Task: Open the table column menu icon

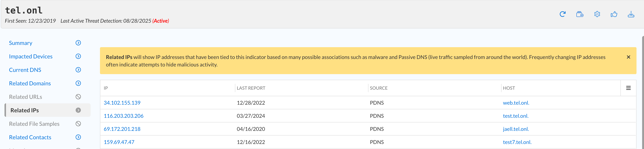Action: pyautogui.click(x=628, y=88)
